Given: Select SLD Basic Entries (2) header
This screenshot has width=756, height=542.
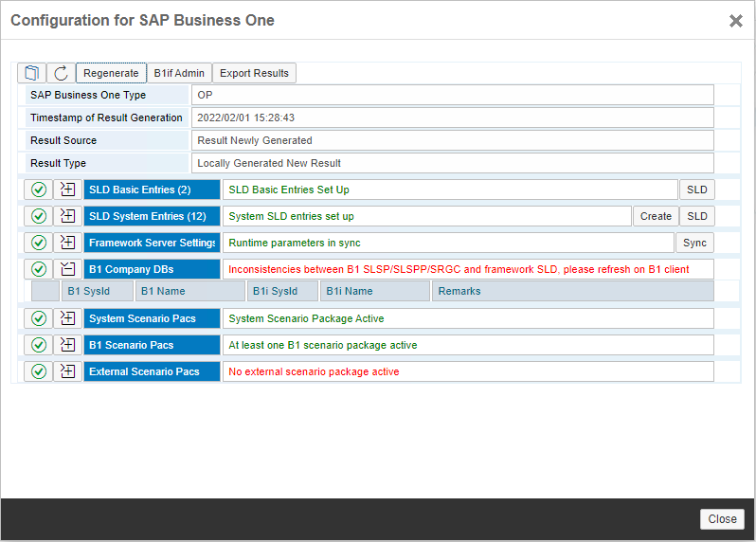Looking at the screenshot, I should tap(152, 190).
